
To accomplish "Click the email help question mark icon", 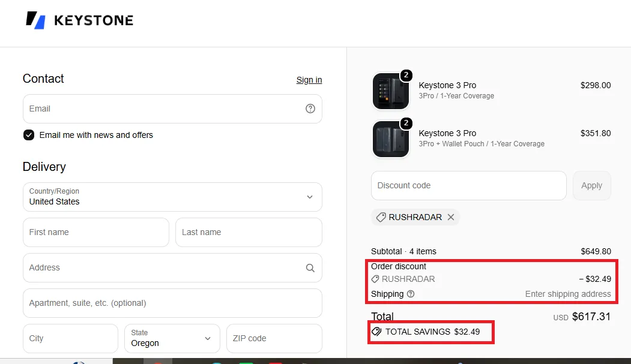I will [x=310, y=109].
